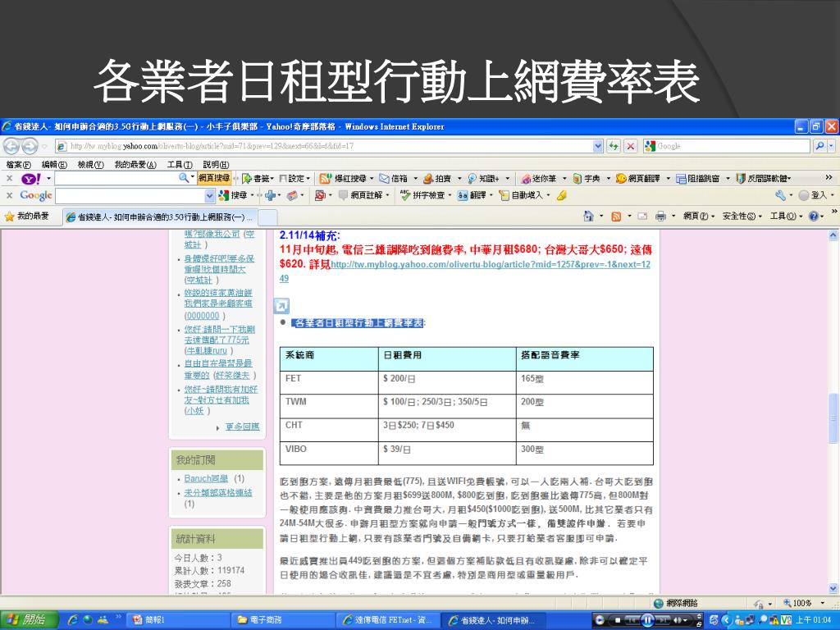Click the 阻擋跳窗 popup blocker icon
Image resolution: width=840 pixels, height=630 pixels.
tap(681, 178)
